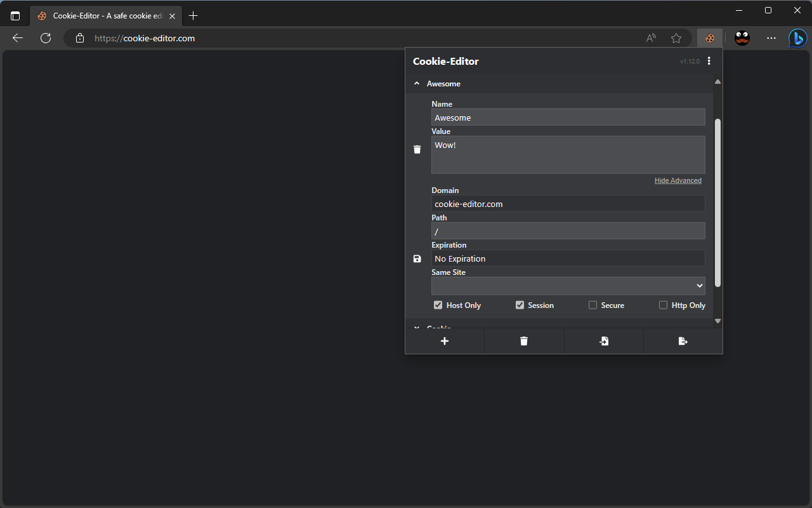The height and width of the screenshot is (508, 812).
Task: Collapse the Awesome cookie section
Action: 559,84
